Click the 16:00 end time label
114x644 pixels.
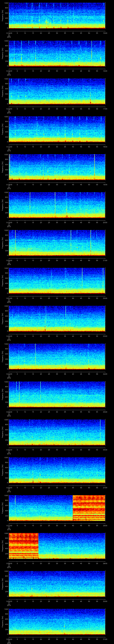tap(105, 71)
